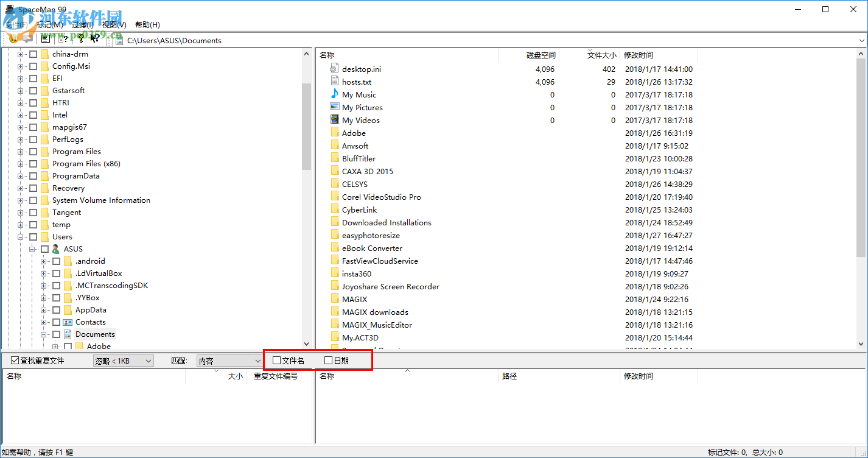Enable the 文件名 match checkbox
Image resolution: width=868 pixels, height=458 pixels.
pyautogui.click(x=277, y=361)
